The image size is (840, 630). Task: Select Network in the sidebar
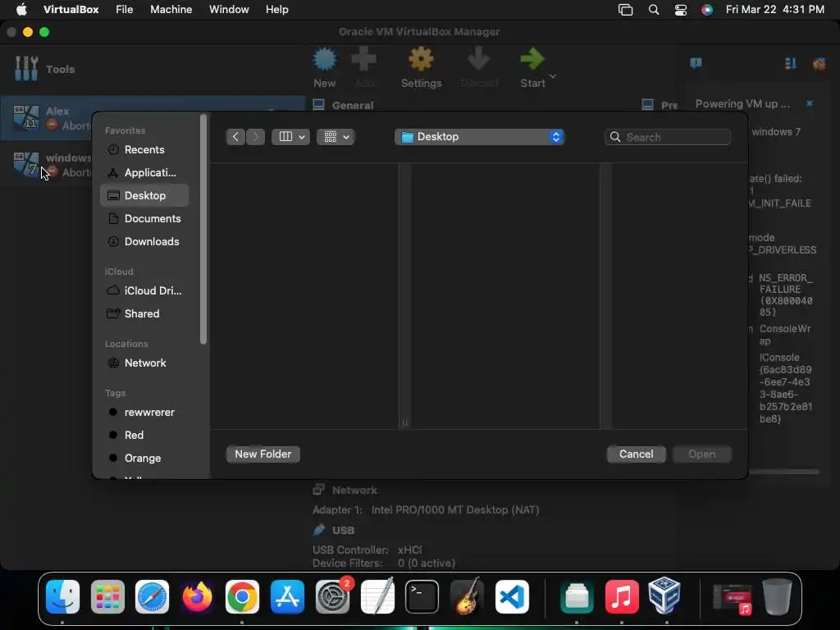tap(144, 363)
